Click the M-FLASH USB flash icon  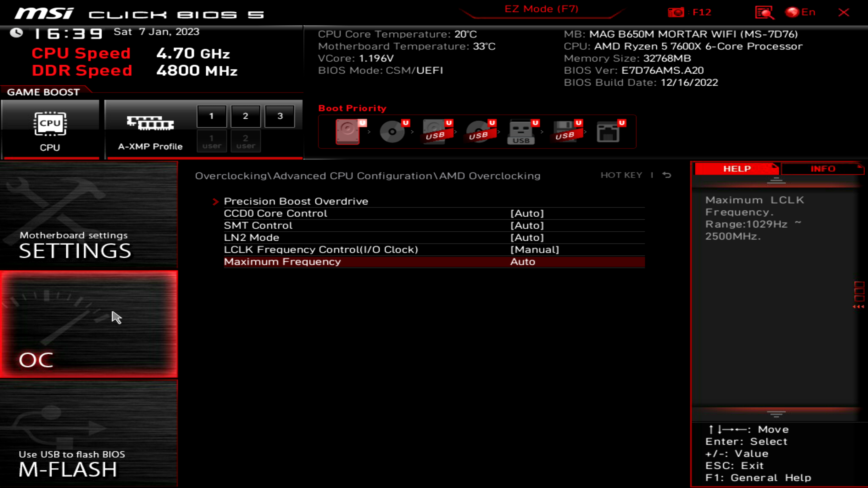60,423
